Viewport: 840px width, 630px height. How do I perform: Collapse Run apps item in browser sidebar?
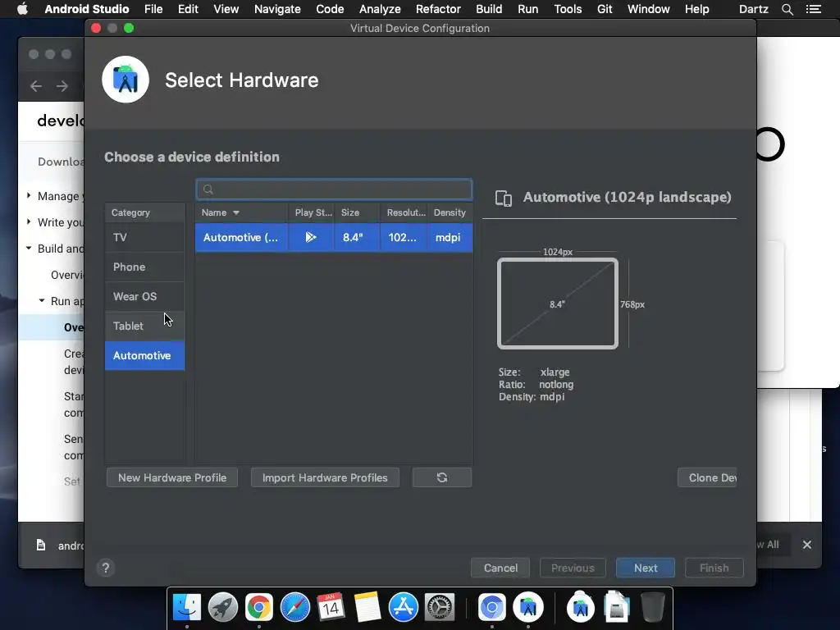[42, 300]
